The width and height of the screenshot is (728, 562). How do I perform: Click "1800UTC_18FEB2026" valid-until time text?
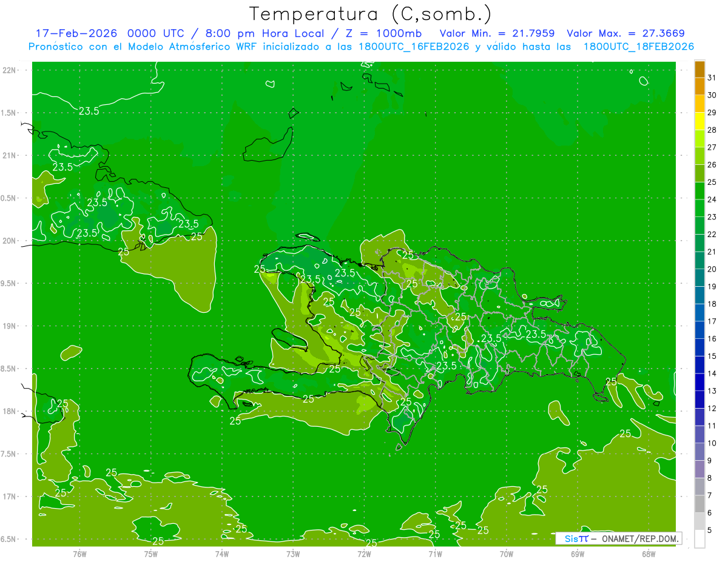pyautogui.click(x=639, y=47)
